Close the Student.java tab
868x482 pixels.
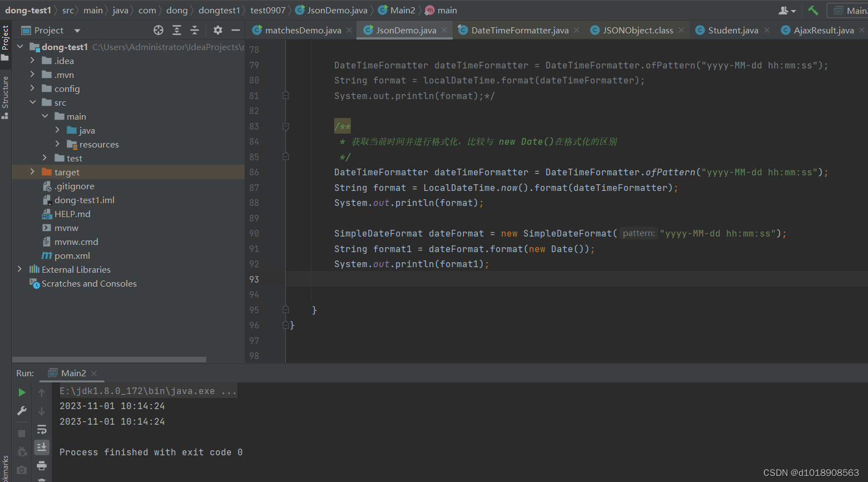click(767, 30)
